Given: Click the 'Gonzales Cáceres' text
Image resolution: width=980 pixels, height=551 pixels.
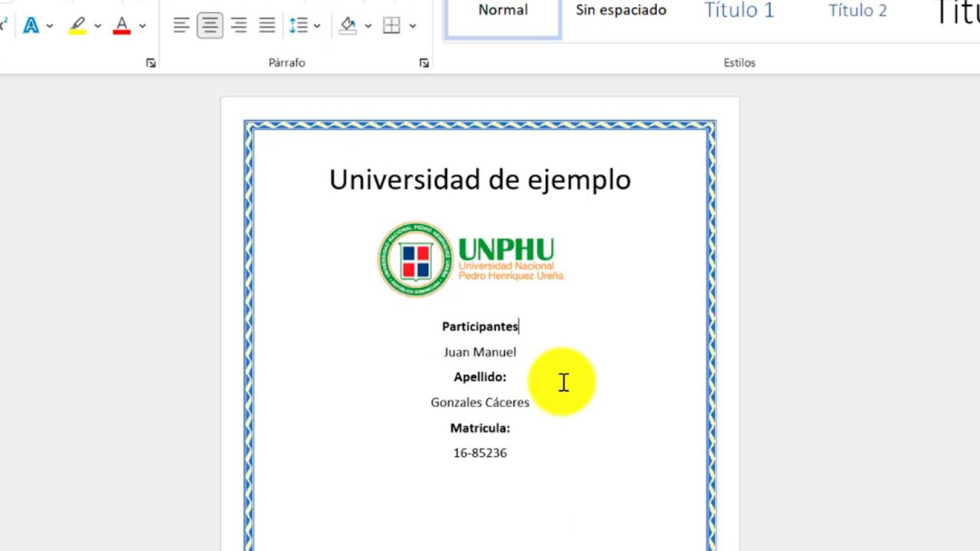Looking at the screenshot, I should pos(480,403).
